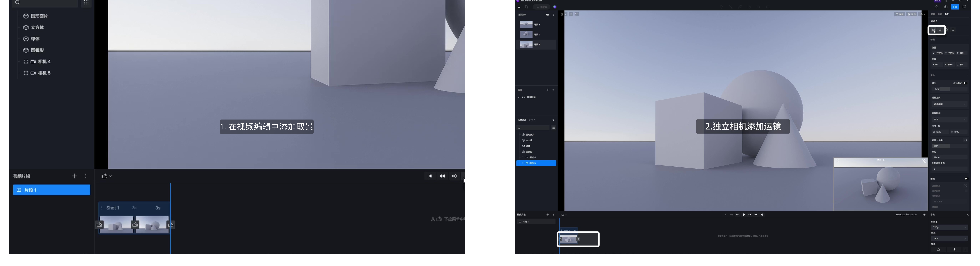The width and height of the screenshot is (980, 266).
Task: Open video segment more options in step 1 panel
Action: point(86,176)
